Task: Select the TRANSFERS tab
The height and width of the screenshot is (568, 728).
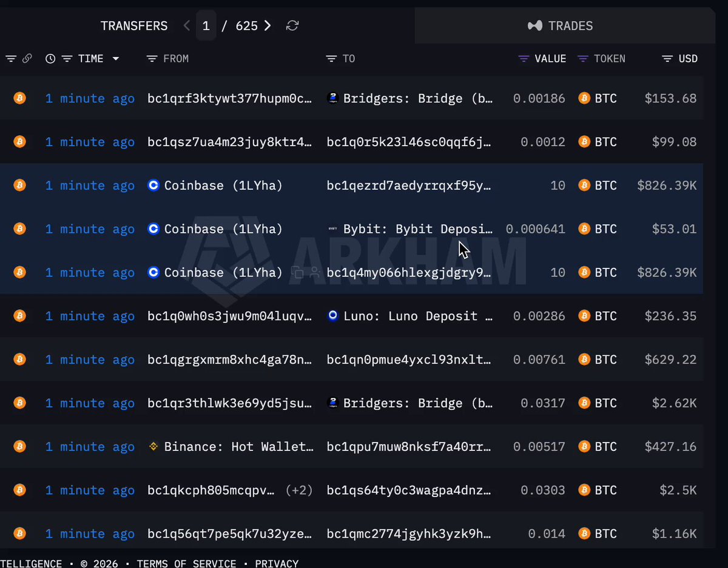Action: click(134, 26)
